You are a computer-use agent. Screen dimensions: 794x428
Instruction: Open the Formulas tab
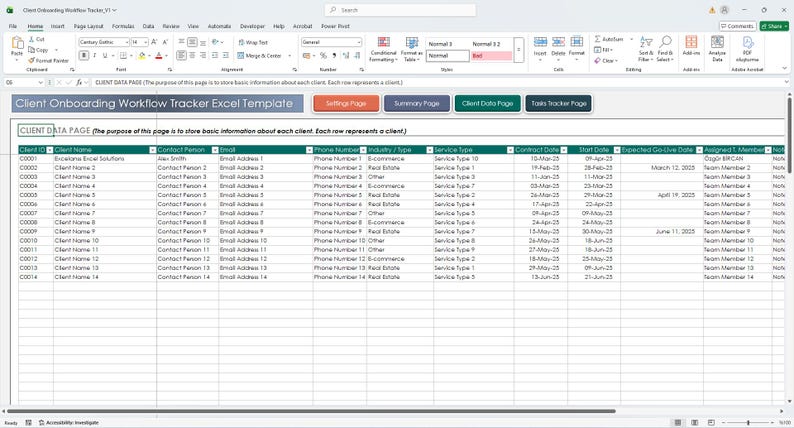(x=123, y=26)
